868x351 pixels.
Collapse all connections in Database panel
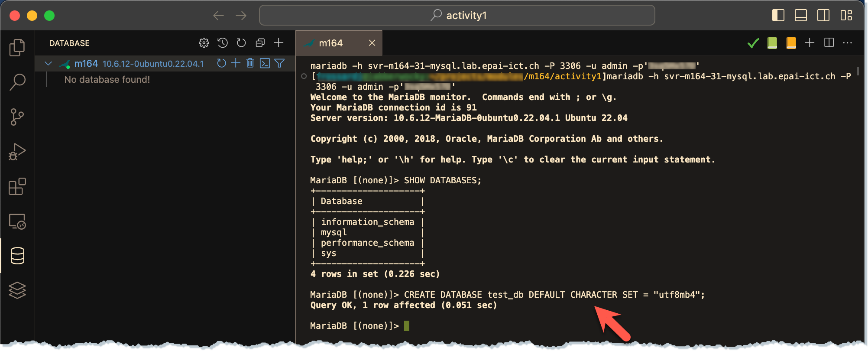pos(260,43)
